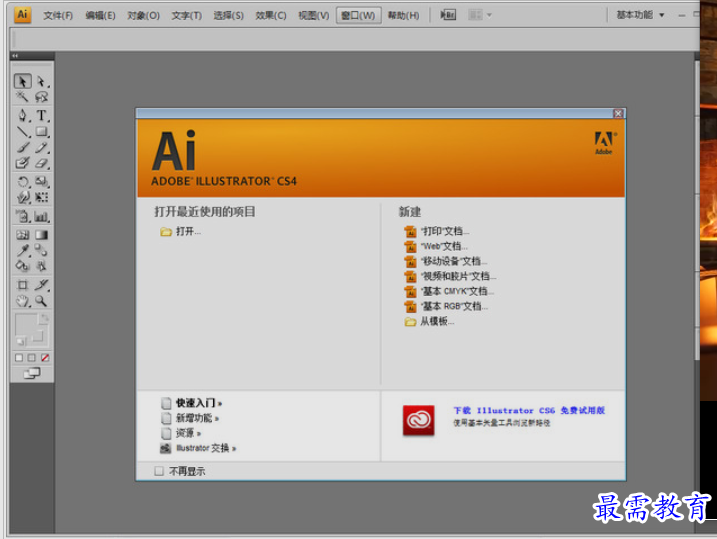Open the 窗口(W) menu
The width and height of the screenshot is (717, 539).
(x=358, y=16)
